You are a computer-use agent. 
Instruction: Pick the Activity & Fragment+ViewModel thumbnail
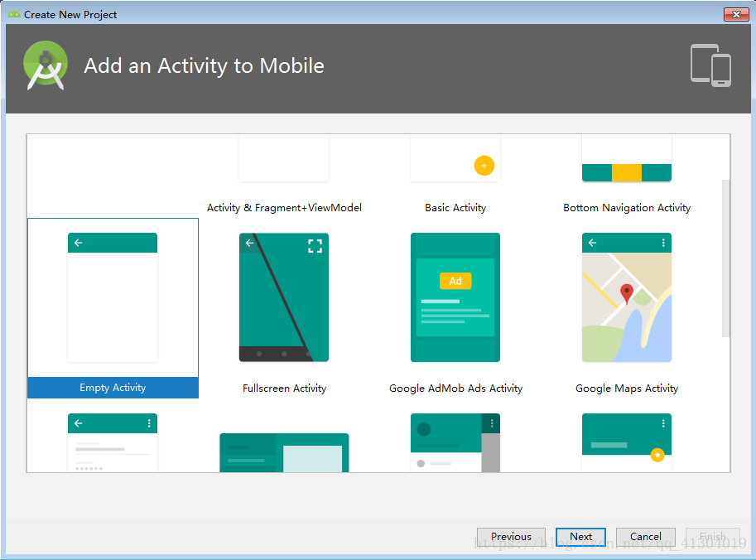tap(284, 158)
